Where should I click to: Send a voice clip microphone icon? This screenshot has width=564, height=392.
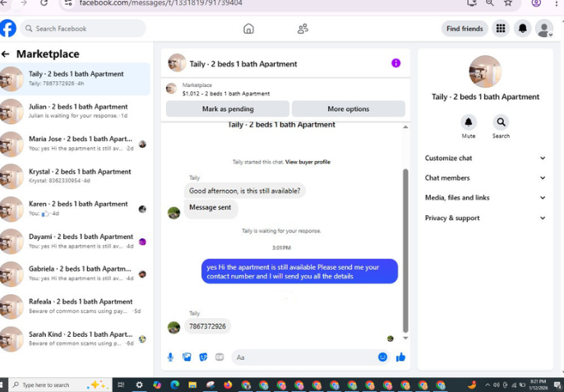tap(170, 357)
